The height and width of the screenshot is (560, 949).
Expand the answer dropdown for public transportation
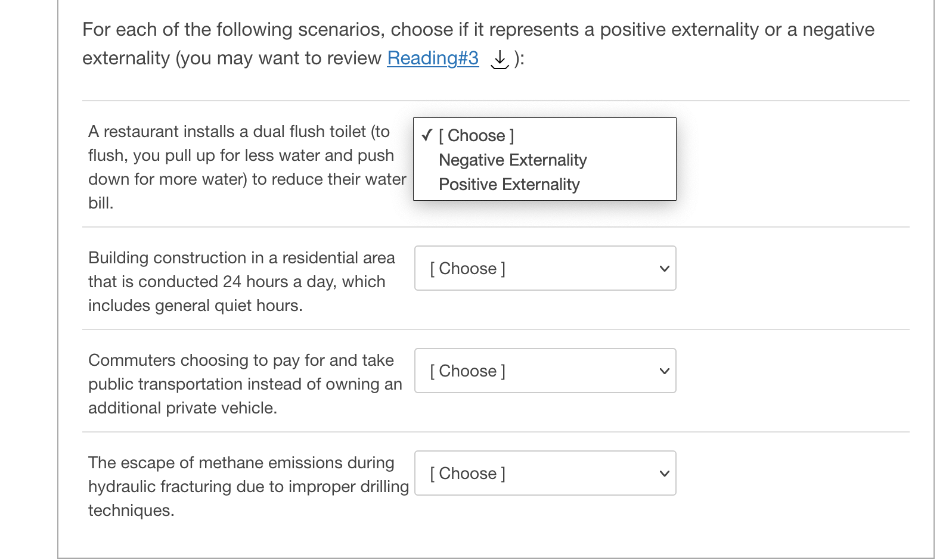(545, 371)
